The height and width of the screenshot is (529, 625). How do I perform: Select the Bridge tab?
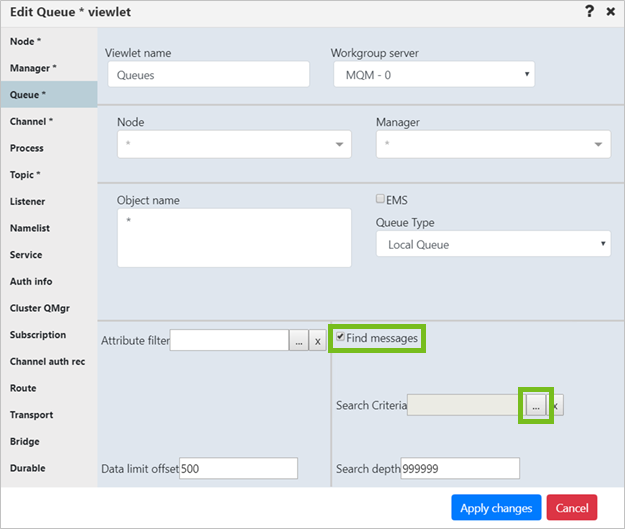tap(49, 442)
